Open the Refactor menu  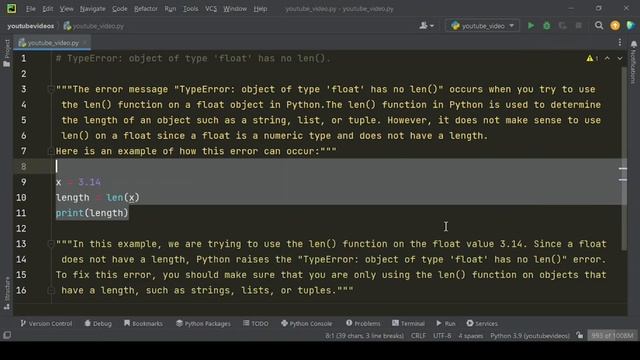146,9
